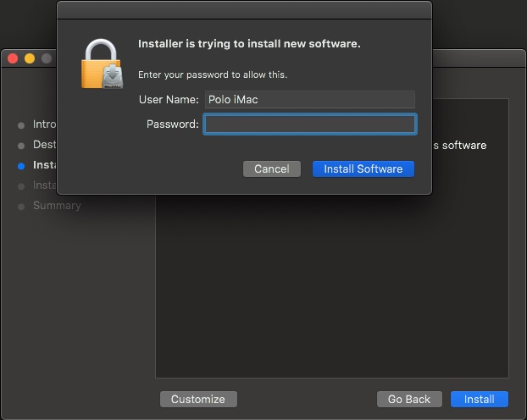Click the "Installer is trying to install" heading
Screen dimensions: 527x420
click(249, 44)
